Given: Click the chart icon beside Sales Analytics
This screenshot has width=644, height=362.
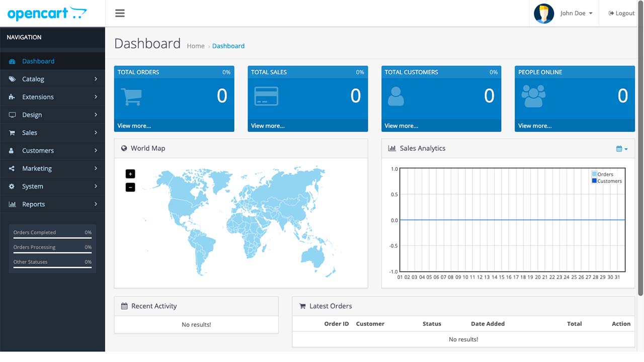Looking at the screenshot, I should coord(392,148).
